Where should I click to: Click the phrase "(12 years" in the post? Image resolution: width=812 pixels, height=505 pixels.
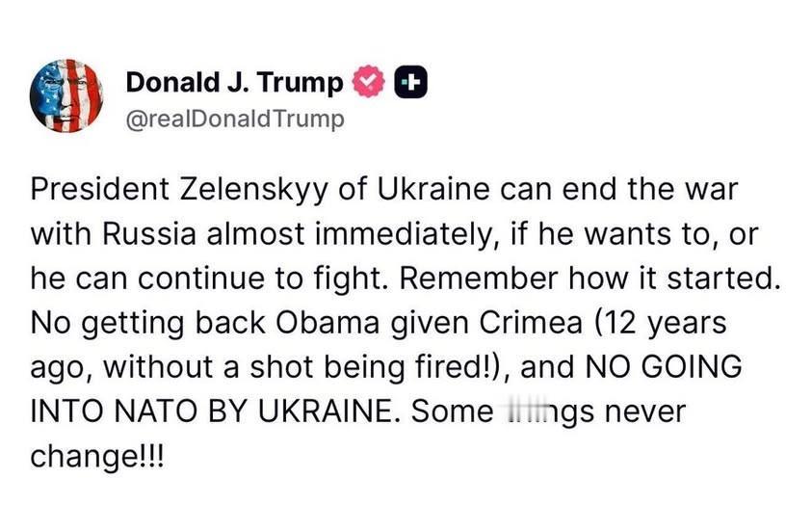[x=660, y=323]
